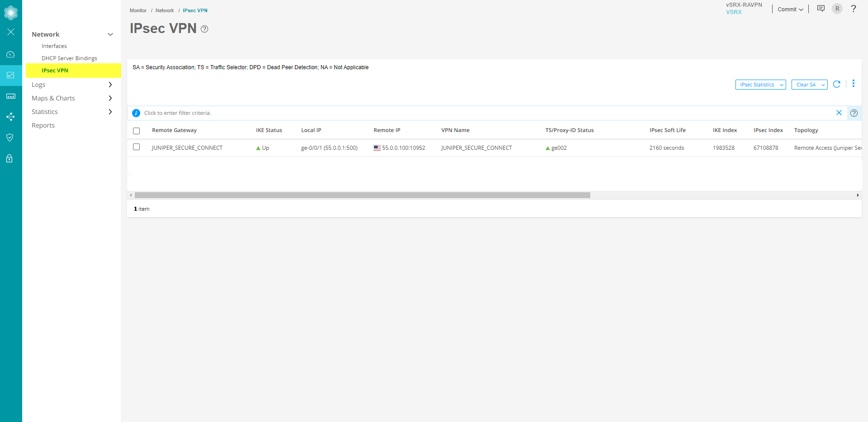The width and height of the screenshot is (868, 422).
Task: Click the green Up status triangle
Action: tap(258, 148)
